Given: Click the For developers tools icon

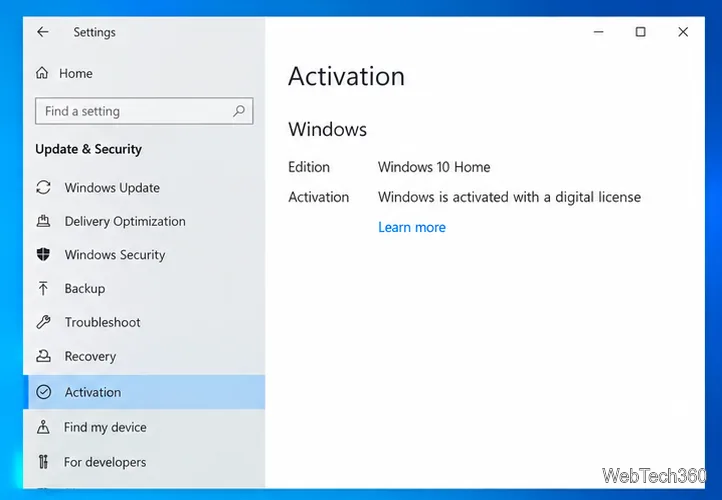Looking at the screenshot, I should 43,461.
